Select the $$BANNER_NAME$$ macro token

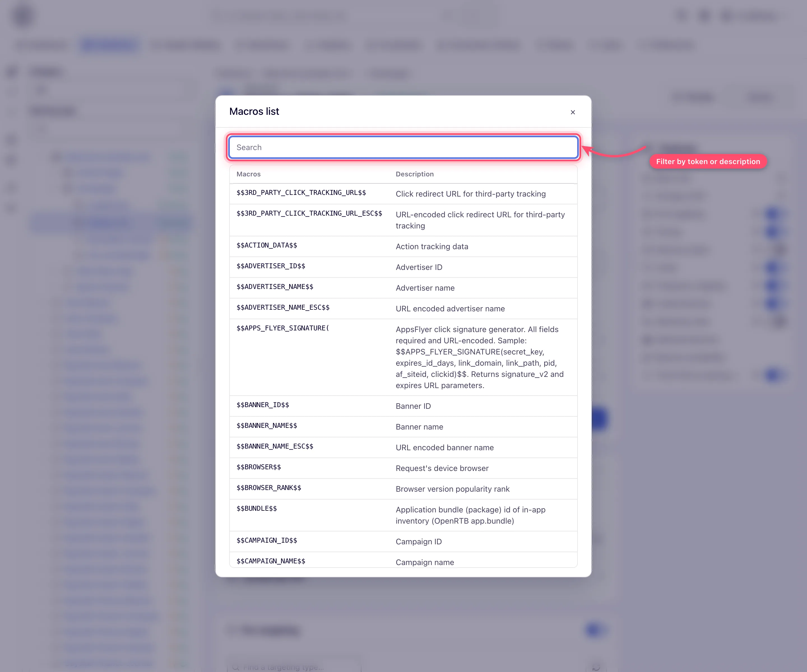pos(267,426)
